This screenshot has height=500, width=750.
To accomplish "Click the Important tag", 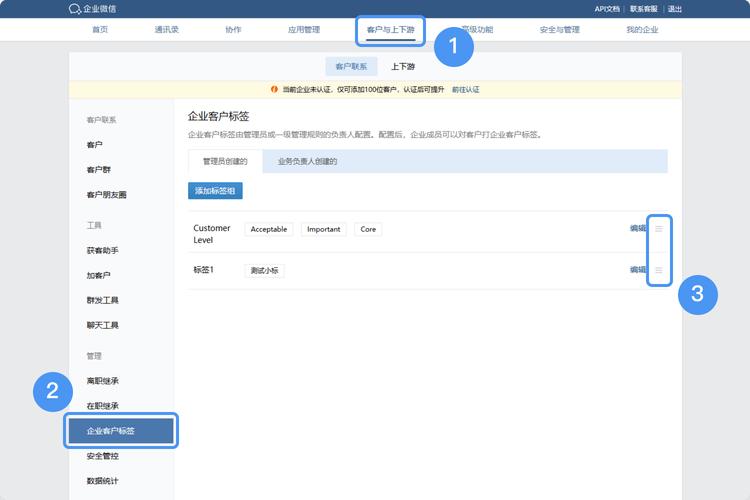I will (324, 229).
